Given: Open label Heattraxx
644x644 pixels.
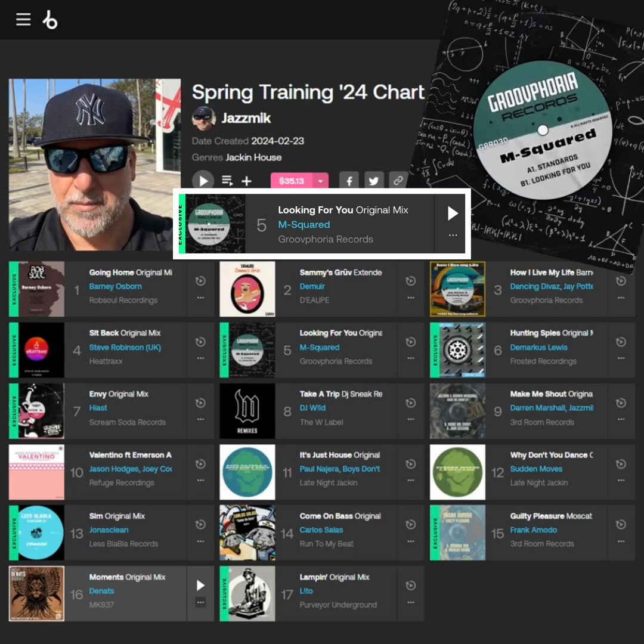Looking at the screenshot, I should coord(106,361).
